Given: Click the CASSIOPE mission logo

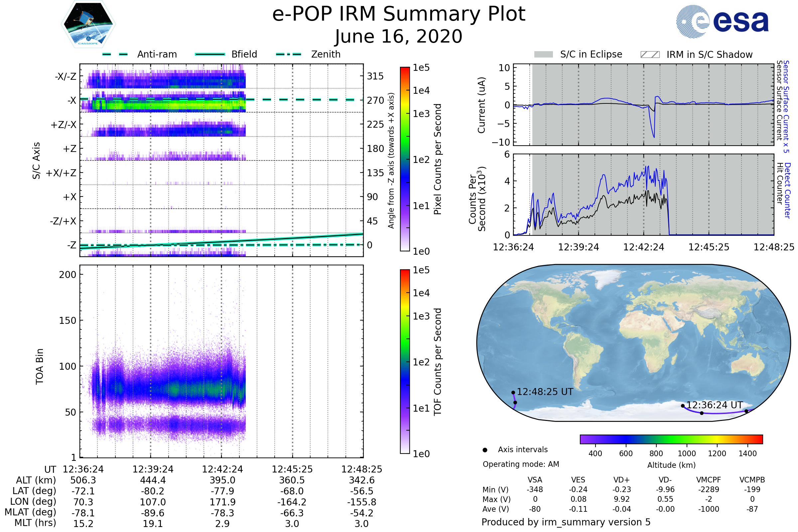Looking at the screenshot, I should 88,24.
